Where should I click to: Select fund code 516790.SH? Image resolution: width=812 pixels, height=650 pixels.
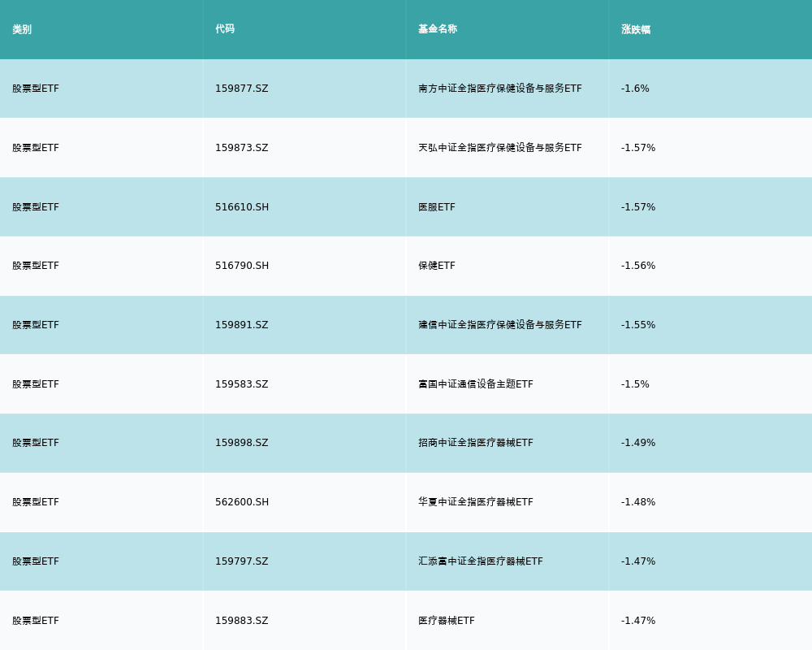point(242,266)
